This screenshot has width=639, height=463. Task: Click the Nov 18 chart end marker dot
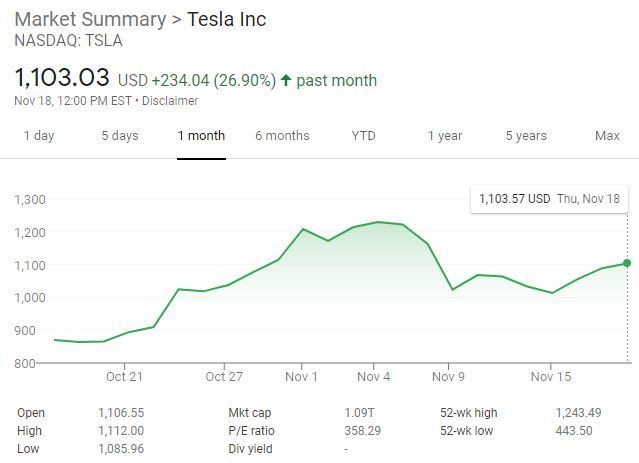[627, 263]
